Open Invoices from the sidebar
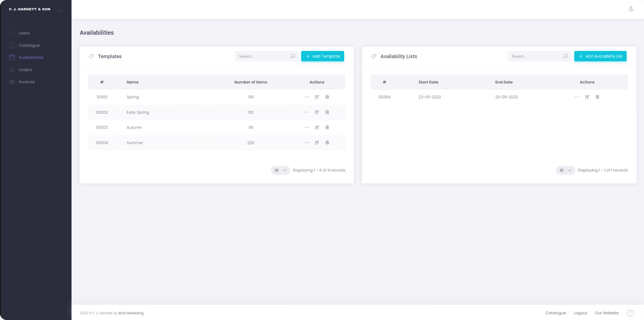The image size is (644, 320). click(x=27, y=82)
